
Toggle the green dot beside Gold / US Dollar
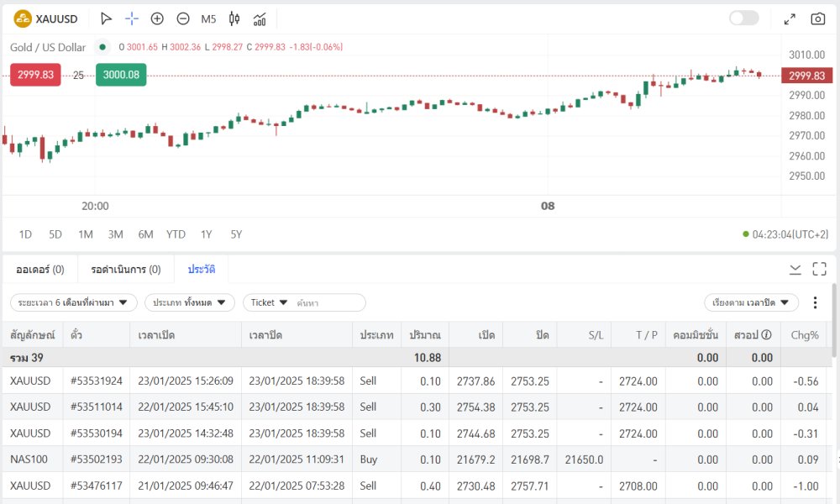point(102,47)
